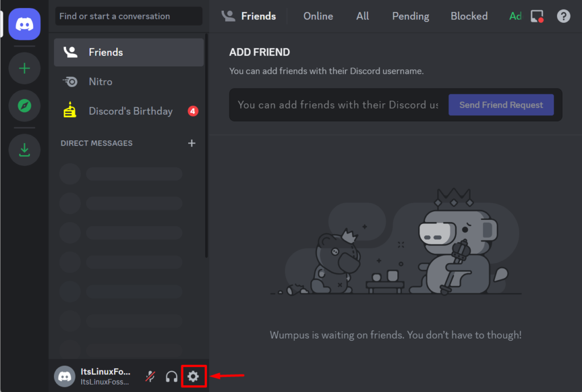Click Find or start a conversation box
This screenshot has height=392, width=582.
click(x=129, y=16)
